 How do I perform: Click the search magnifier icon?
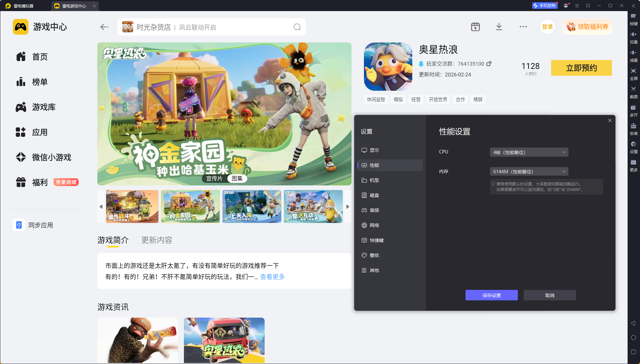[x=297, y=27]
